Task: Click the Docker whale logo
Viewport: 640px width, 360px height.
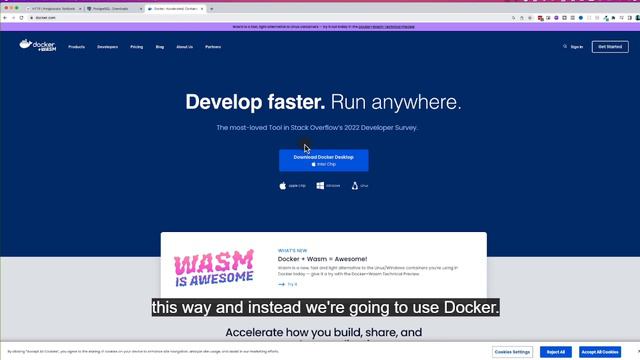Action: [x=37, y=45]
